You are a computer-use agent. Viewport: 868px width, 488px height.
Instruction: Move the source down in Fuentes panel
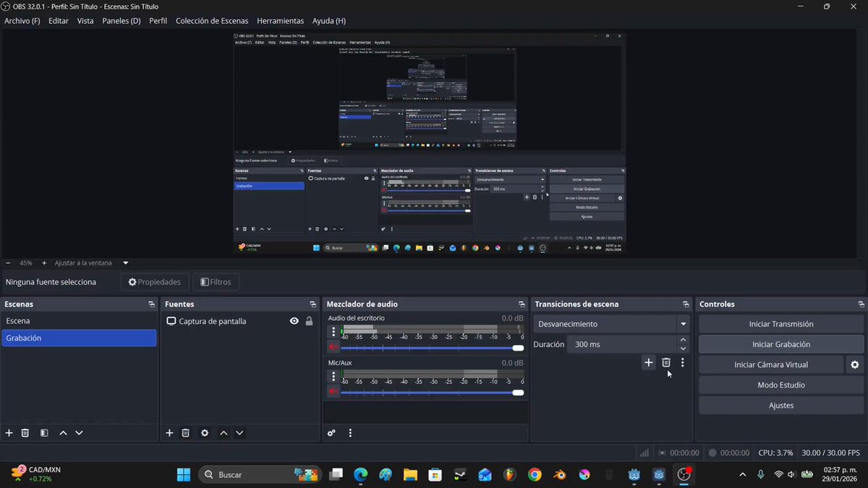click(x=239, y=433)
